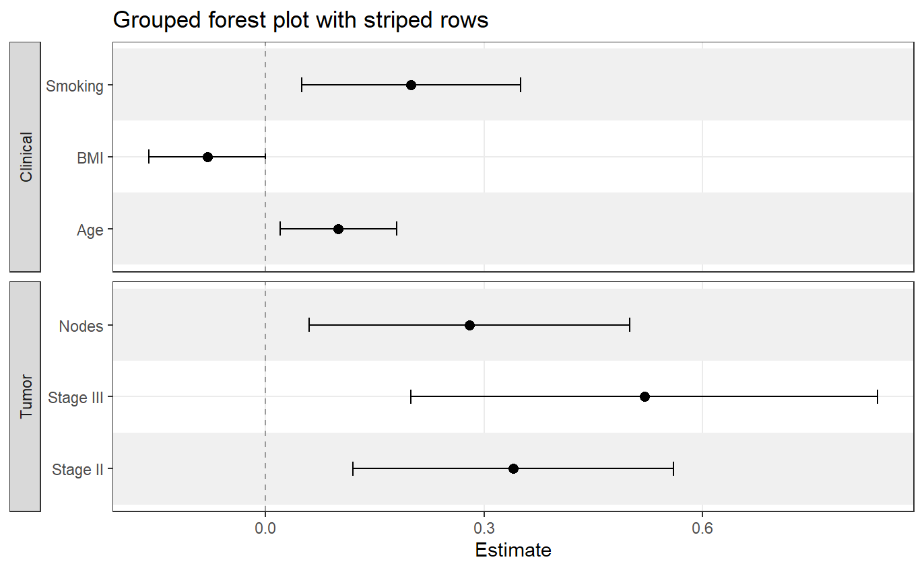Image resolution: width=924 pixels, height=570 pixels.
Task: Click the Age row label
Action: pos(90,230)
